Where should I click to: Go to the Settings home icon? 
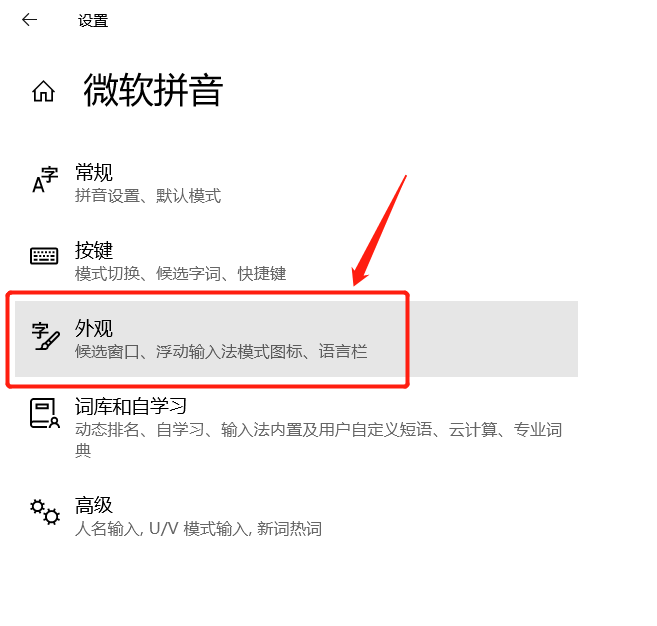pos(44,91)
